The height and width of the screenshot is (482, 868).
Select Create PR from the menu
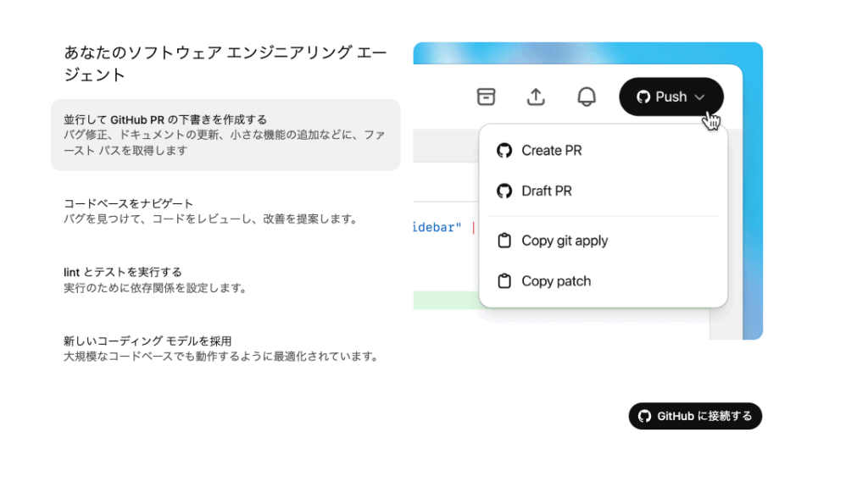[x=603, y=151]
